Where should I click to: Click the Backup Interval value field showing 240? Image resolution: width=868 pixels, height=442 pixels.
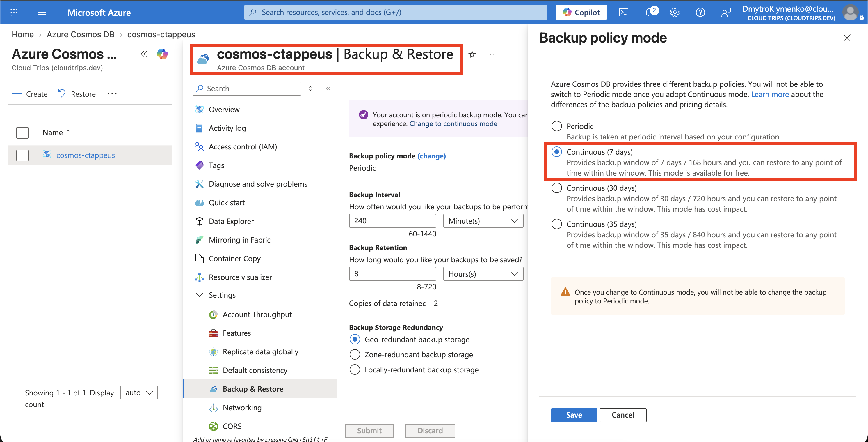tap(393, 221)
